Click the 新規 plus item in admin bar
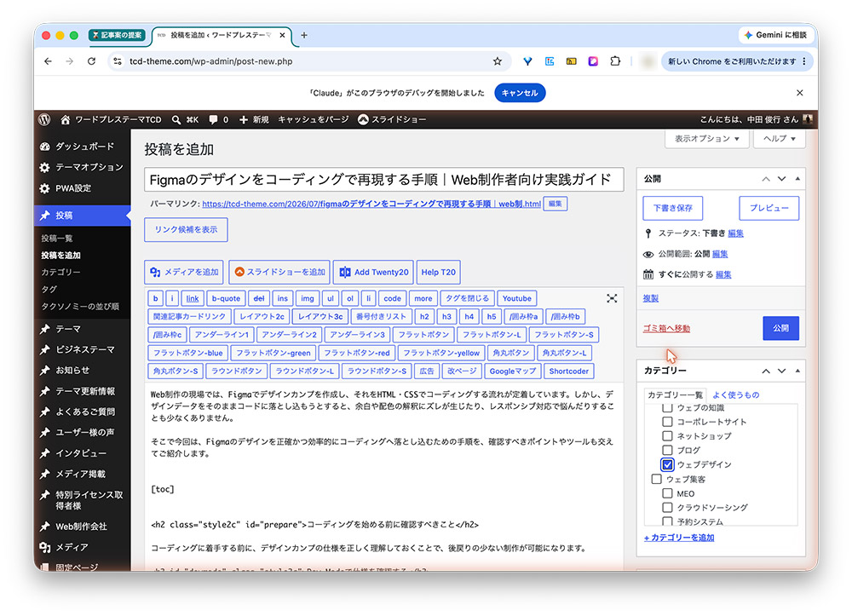 tap(254, 119)
